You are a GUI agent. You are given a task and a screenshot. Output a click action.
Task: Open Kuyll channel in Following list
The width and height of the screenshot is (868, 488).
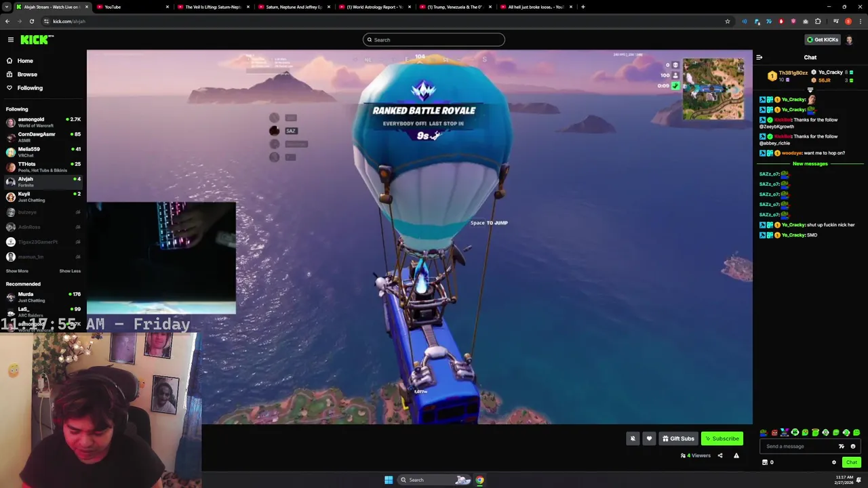[x=43, y=197]
